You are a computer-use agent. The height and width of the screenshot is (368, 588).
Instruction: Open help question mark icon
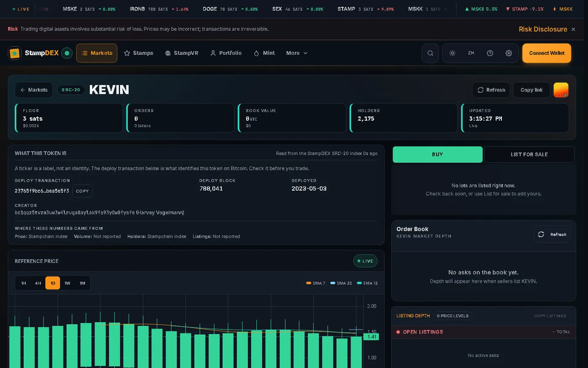click(x=490, y=53)
